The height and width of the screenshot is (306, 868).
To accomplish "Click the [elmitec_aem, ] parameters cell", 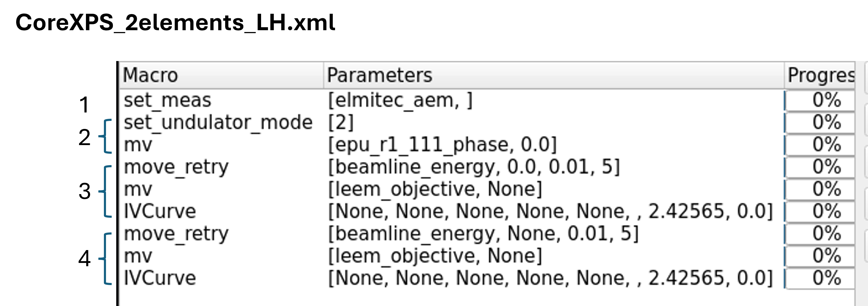I will (x=400, y=100).
